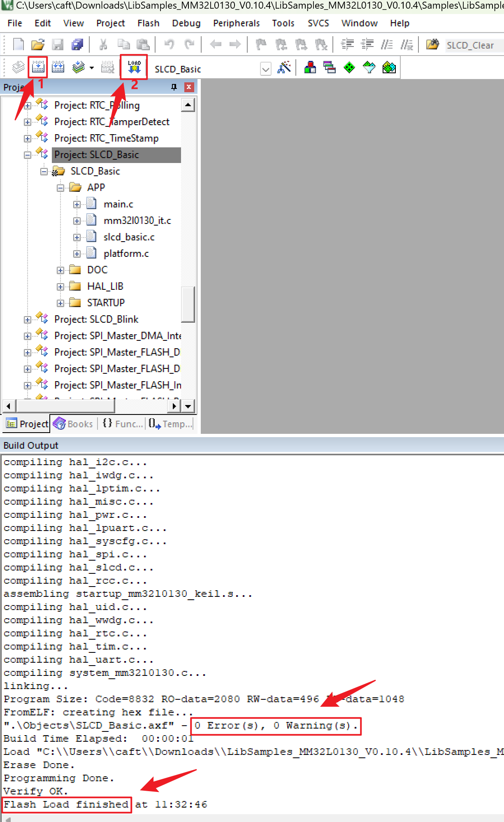Open the SLCD_Basic target dropdown arrow
504x822 pixels.
coord(266,69)
